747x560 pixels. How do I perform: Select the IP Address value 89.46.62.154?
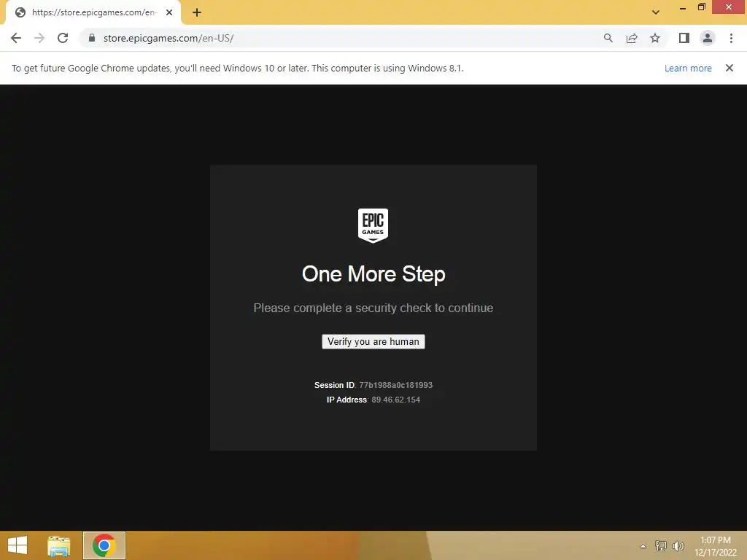tap(396, 400)
